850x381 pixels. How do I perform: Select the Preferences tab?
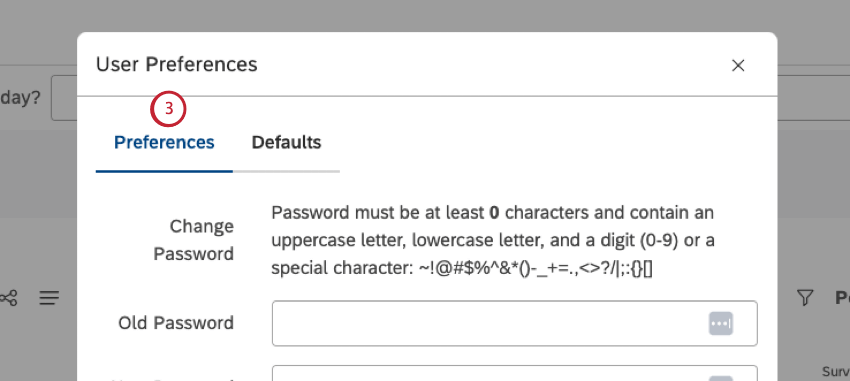coord(164,143)
